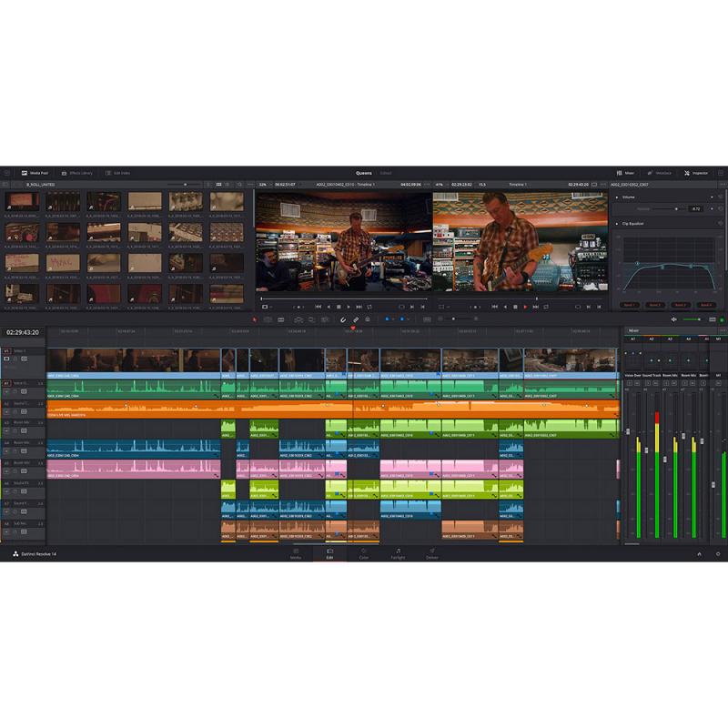This screenshot has width=728, height=728.
Task: Switch to the Color page tab
Action: [x=363, y=553]
